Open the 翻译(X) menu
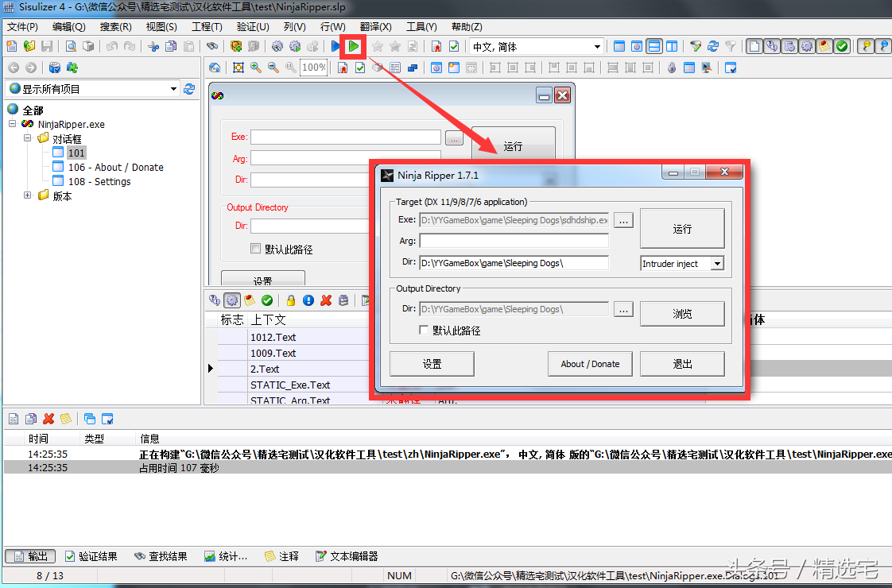This screenshot has height=588, width=892. coord(375,27)
